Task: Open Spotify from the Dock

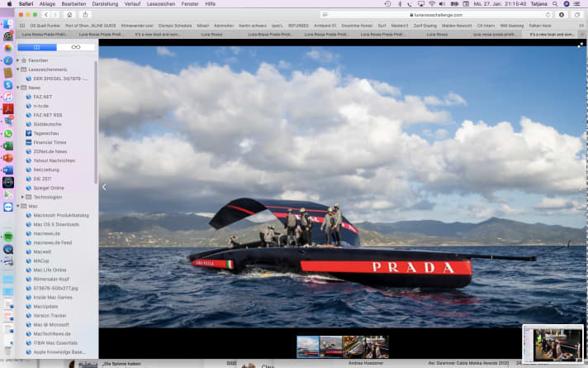Action: pyautogui.click(x=8, y=237)
